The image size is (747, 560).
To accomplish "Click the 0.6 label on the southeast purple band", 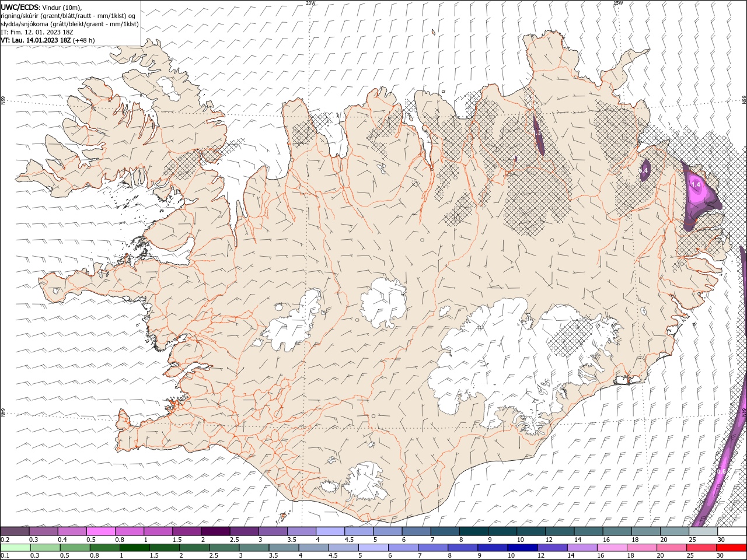I will click(721, 471).
